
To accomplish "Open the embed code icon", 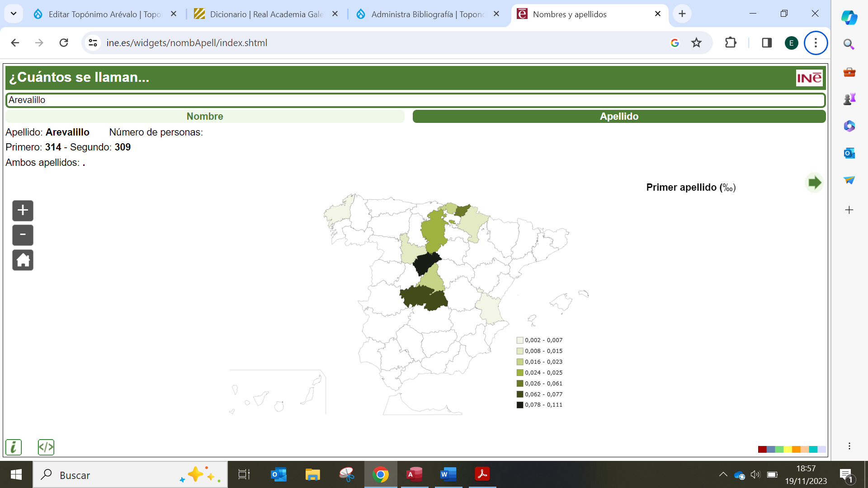I will 46,447.
